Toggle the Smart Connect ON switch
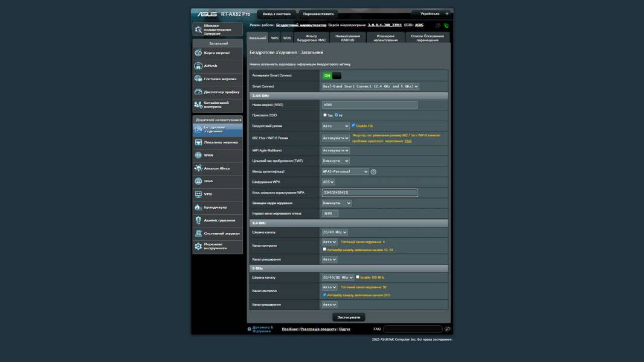The image size is (644, 362). click(x=332, y=75)
